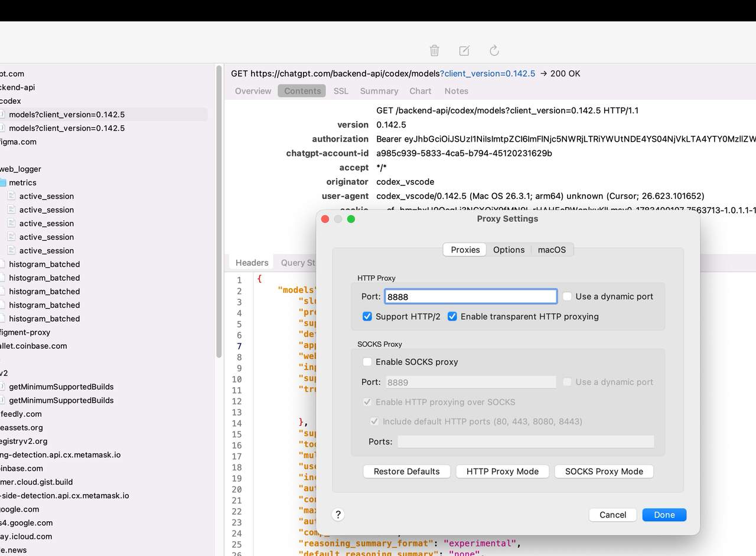Viewport: 756px width, 556px height.
Task: Toggle SOCKS Proxy Use a dynamic port
Action: 567,382
